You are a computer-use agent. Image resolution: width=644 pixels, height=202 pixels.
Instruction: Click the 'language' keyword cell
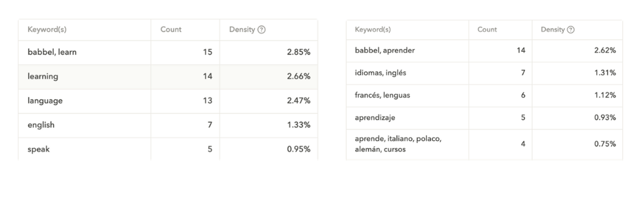[45, 101]
